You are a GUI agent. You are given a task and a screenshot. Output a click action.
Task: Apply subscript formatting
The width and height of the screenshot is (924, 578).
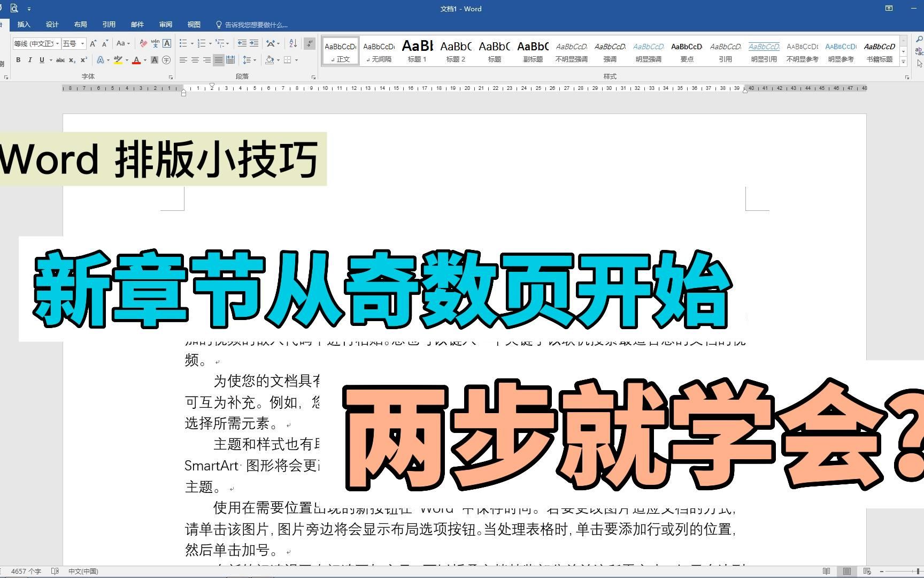tap(72, 60)
